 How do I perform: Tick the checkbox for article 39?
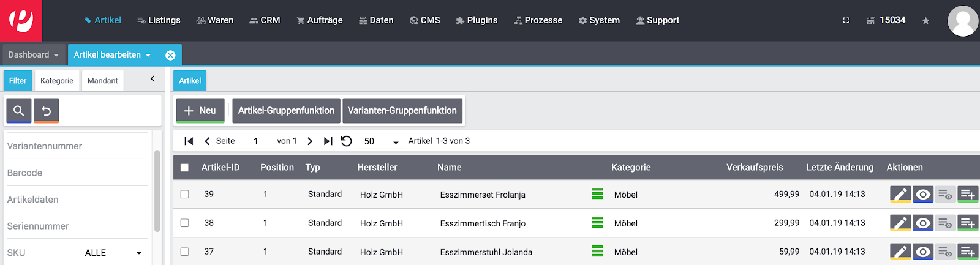pos(184,195)
